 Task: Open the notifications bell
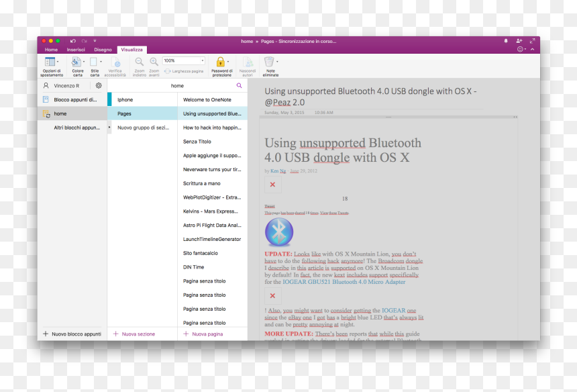point(506,41)
